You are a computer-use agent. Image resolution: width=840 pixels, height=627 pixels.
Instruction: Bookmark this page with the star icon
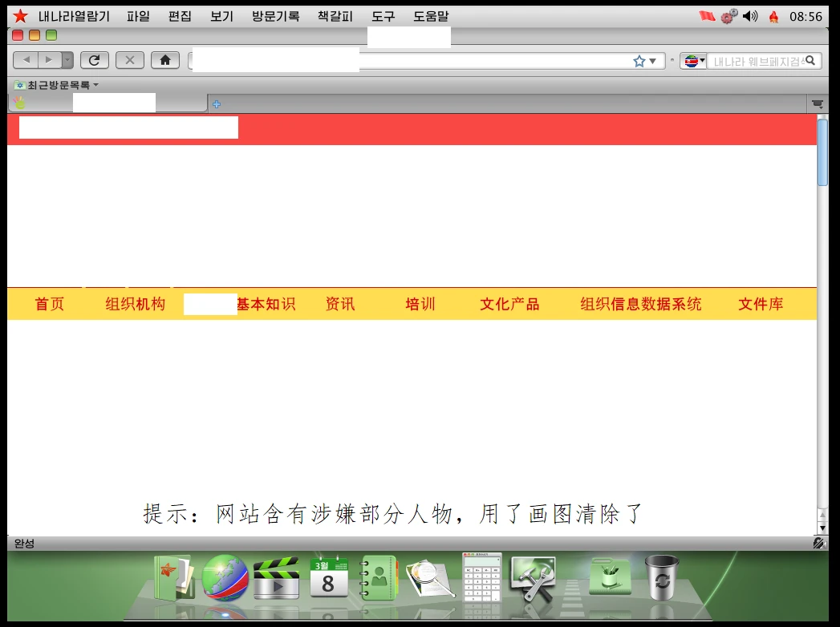[x=639, y=61]
